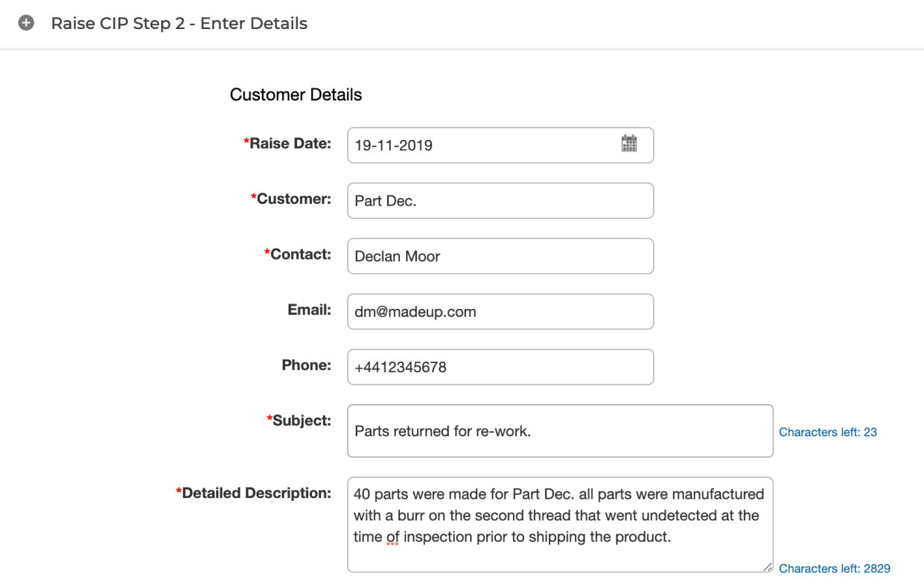The width and height of the screenshot is (924, 588).
Task: Click inside the Detailed Description text area
Action: 560,525
